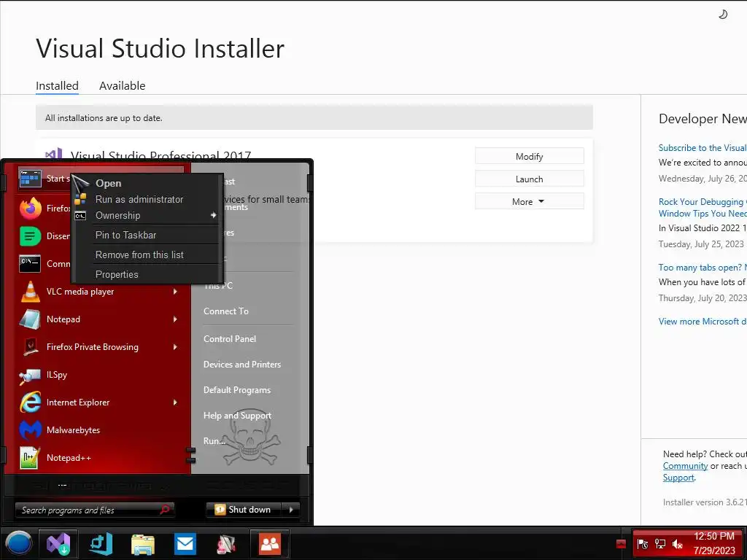Expand the Notepad jump list arrow
Image resolution: width=747 pixels, height=560 pixels.
(x=175, y=319)
